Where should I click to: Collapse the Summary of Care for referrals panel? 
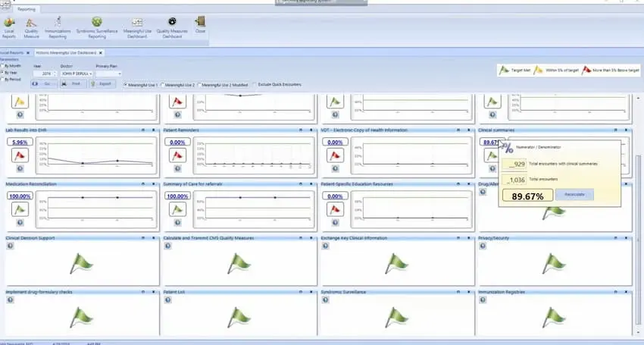click(x=301, y=183)
